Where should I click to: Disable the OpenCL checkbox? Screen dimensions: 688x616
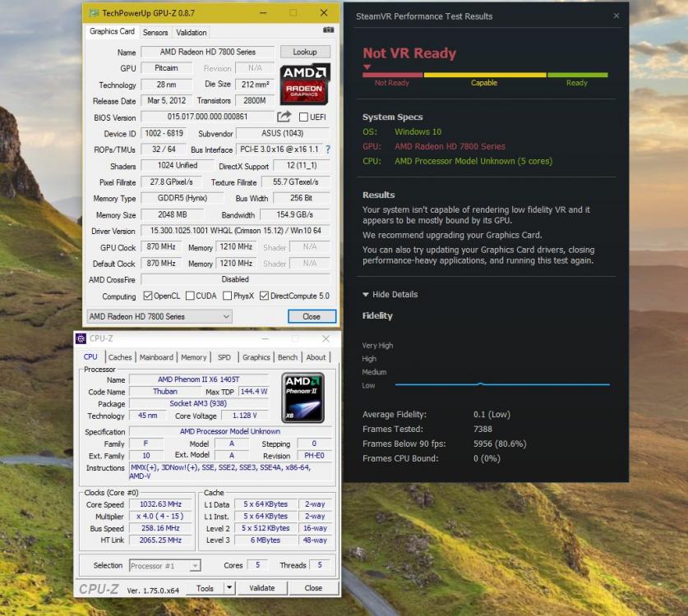146,295
